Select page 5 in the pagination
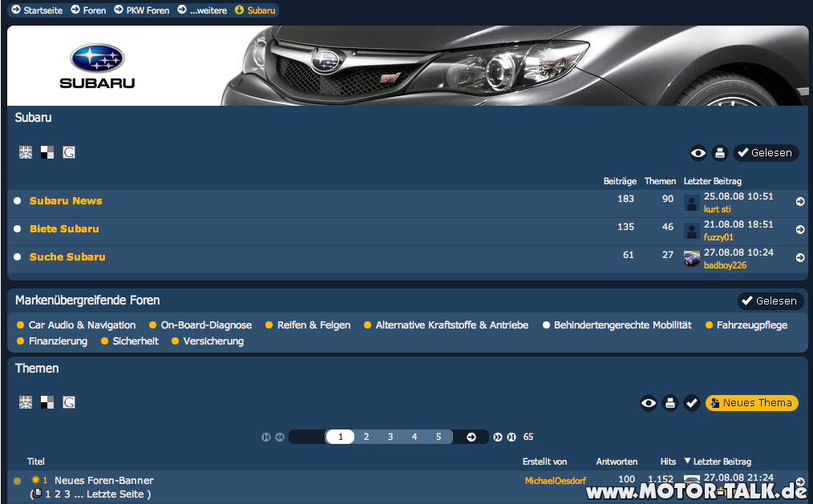This screenshot has width=813, height=504. click(438, 437)
